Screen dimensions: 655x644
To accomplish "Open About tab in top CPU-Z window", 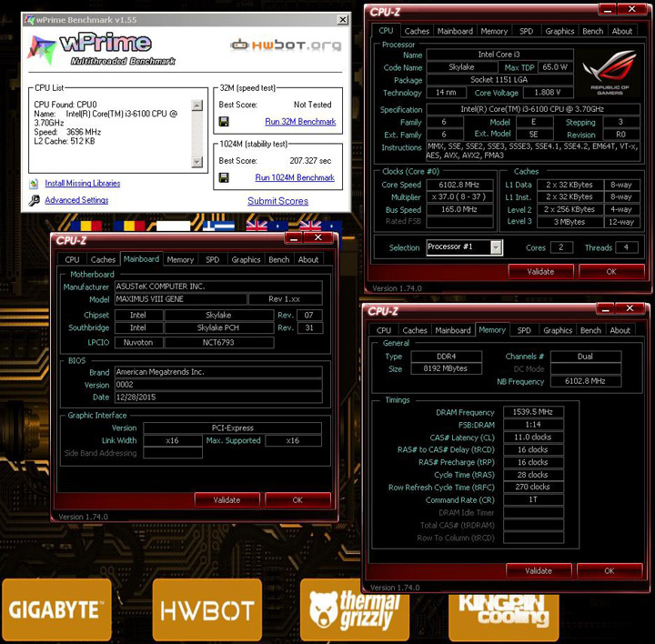I will pos(621,31).
